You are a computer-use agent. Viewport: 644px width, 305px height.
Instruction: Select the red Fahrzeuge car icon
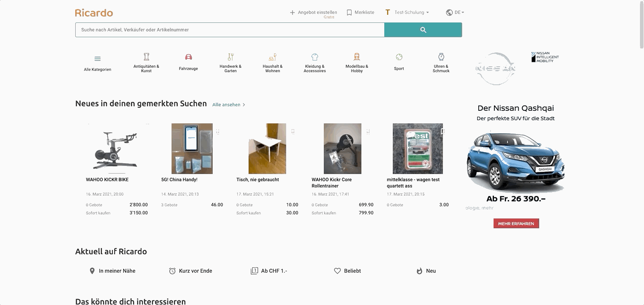click(x=189, y=57)
